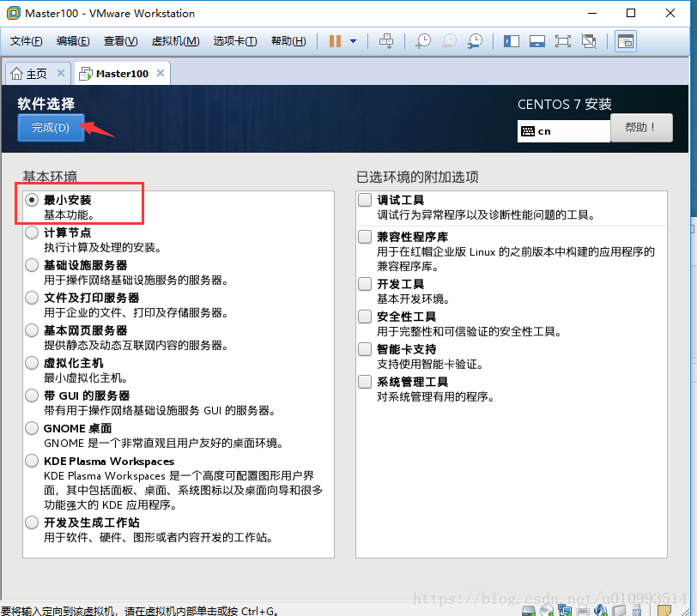Select the 最小安装 radio button
This screenshot has height=616, width=697.
coord(32,200)
